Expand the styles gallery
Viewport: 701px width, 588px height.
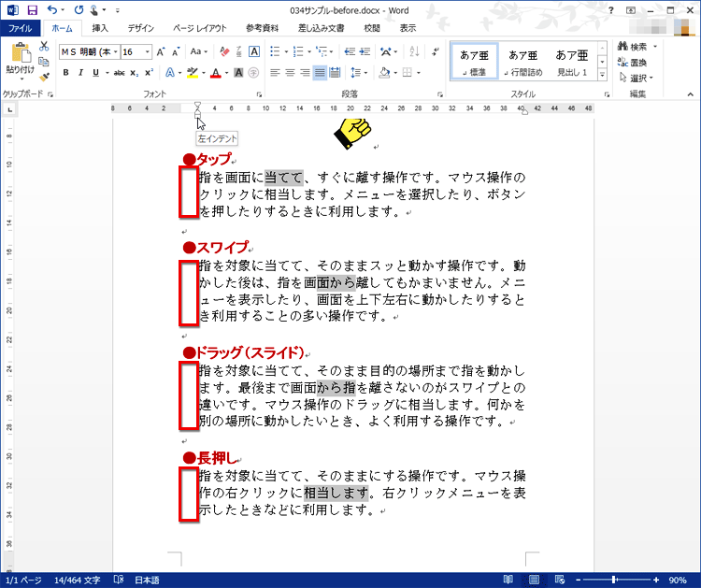[602, 76]
